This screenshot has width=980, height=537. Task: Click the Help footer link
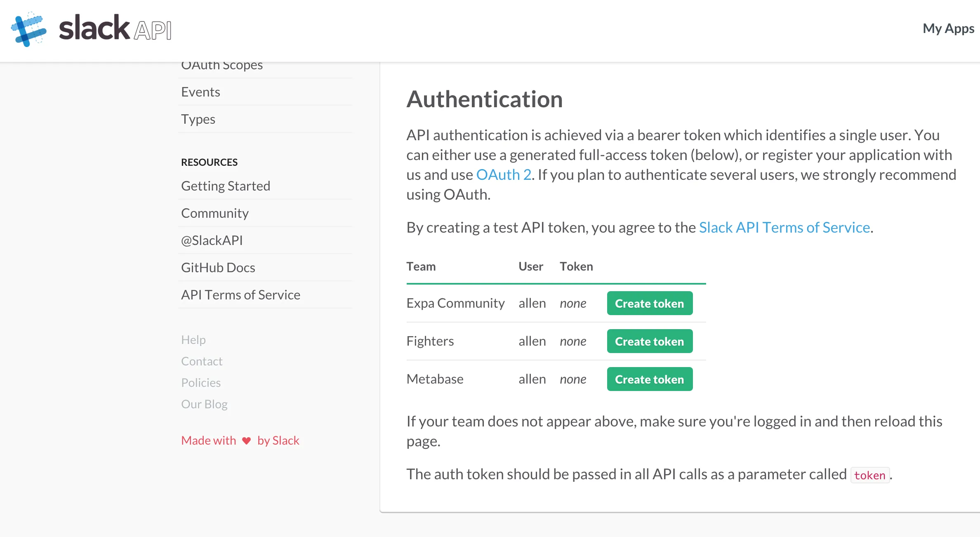(193, 339)
